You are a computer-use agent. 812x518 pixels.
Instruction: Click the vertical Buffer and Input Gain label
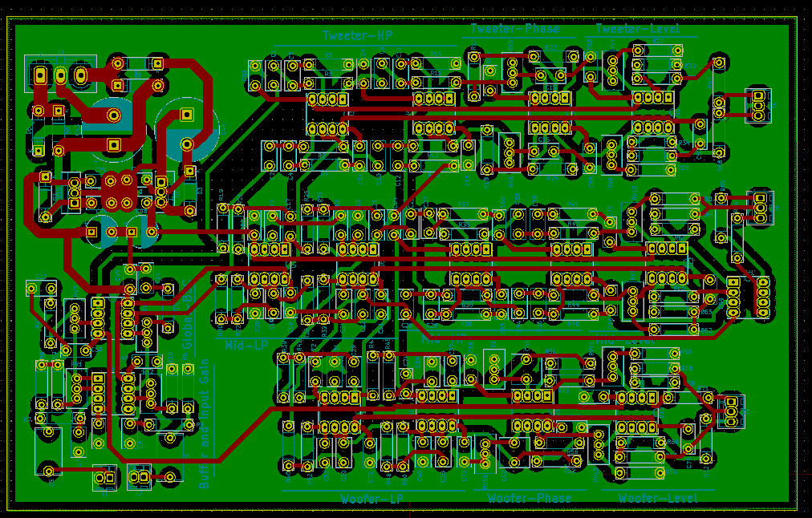click(205, 423)
